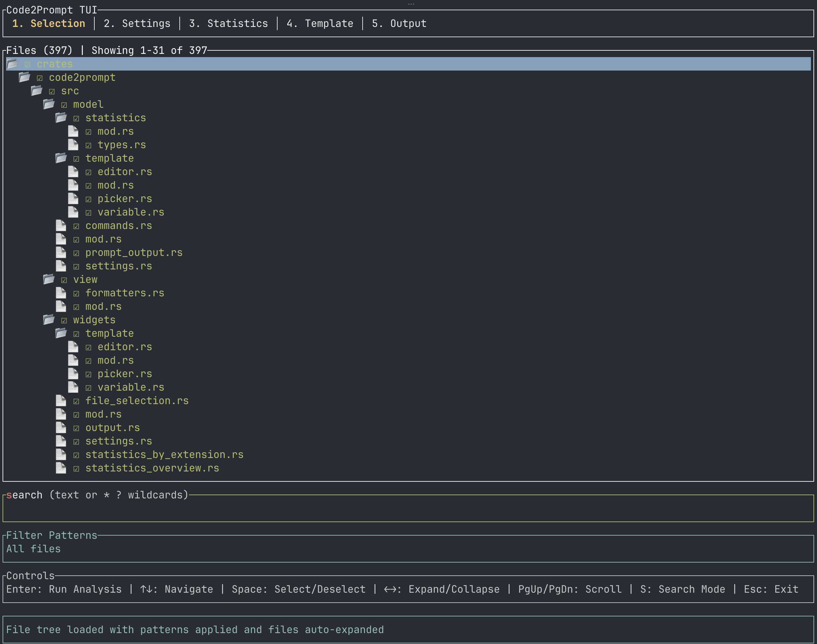Screen dimensions: 817x644
Task: Select the prompt_output.rs row
Action: pyautogui.click(x=408, y=253)
